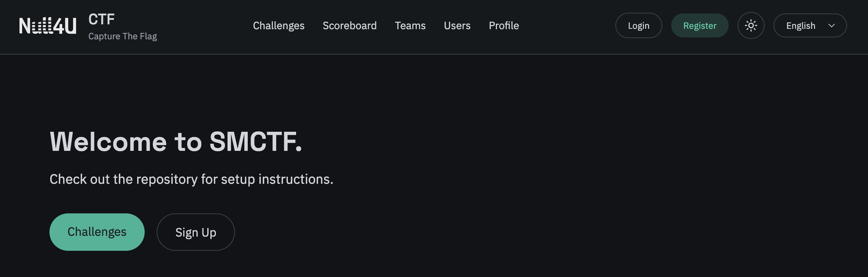Select the Welcome to SMCTF heading
The width and height of the screenshot is (868, 277).
[175, 142]
